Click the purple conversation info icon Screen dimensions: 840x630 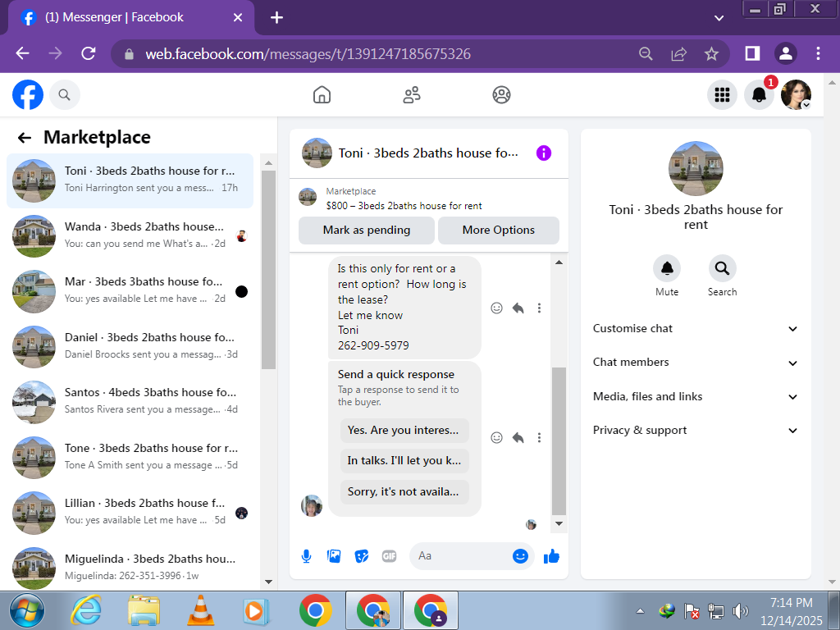pyautogui.click(x=544, y=153)
